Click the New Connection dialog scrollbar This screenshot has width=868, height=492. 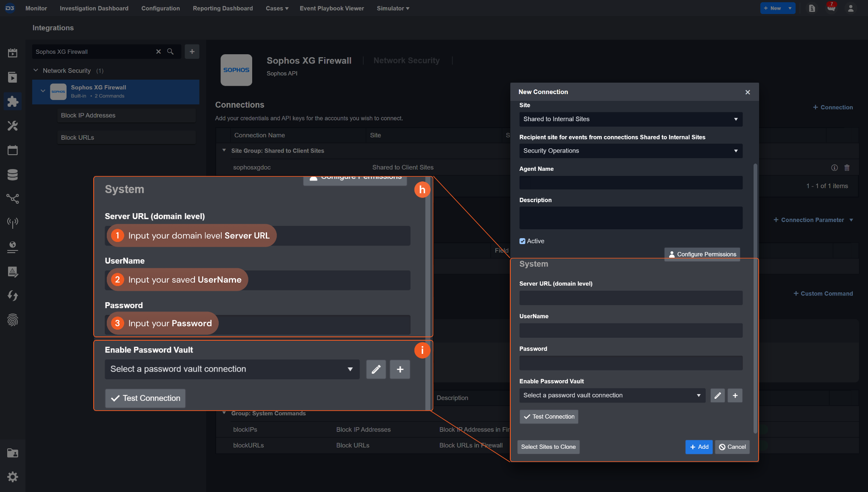point(755,298)
